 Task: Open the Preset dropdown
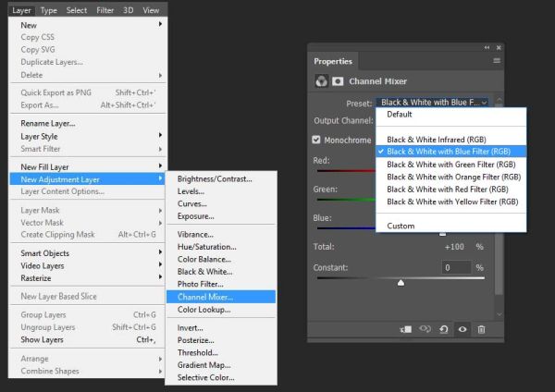pyautogui.click(x=432, y=103)
